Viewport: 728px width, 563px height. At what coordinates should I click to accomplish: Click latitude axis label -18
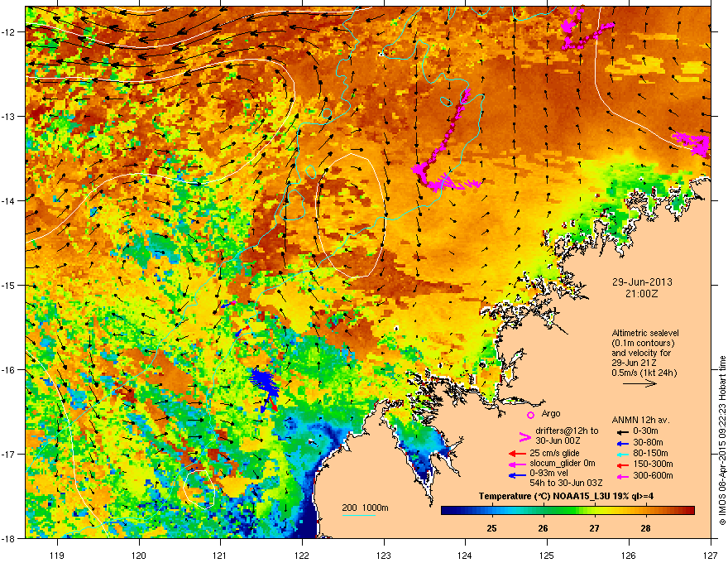click(x=9, y=538)
